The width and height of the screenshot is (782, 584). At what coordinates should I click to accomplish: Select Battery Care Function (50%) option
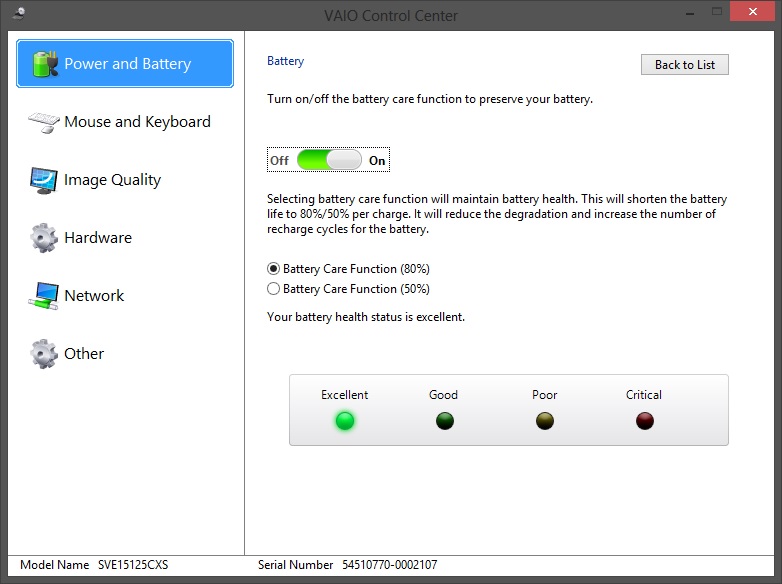(274, 289)
